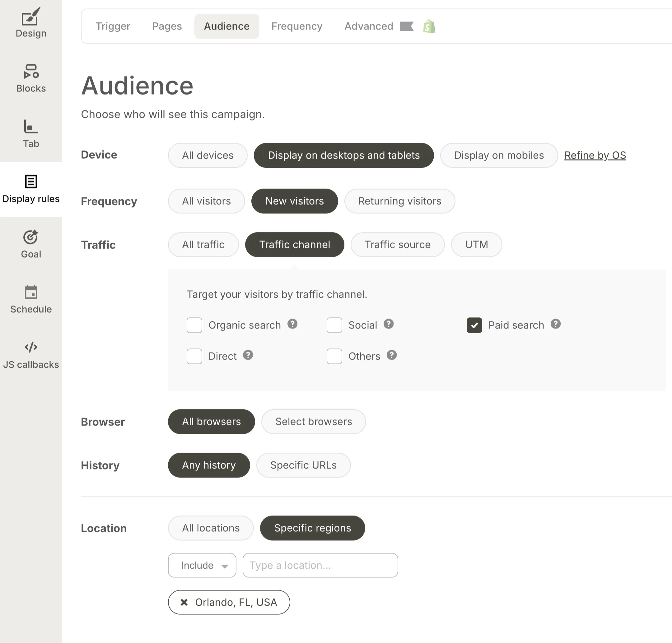Switch to the Trigger tab
Viewport: 672px width, 643px height.
pos(113,26)
